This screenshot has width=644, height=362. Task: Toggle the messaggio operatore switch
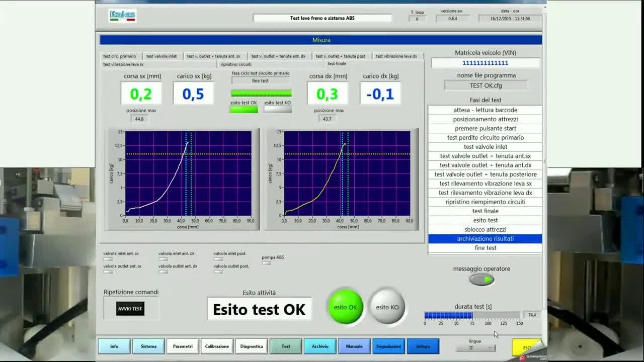click(x=481, y=280)
